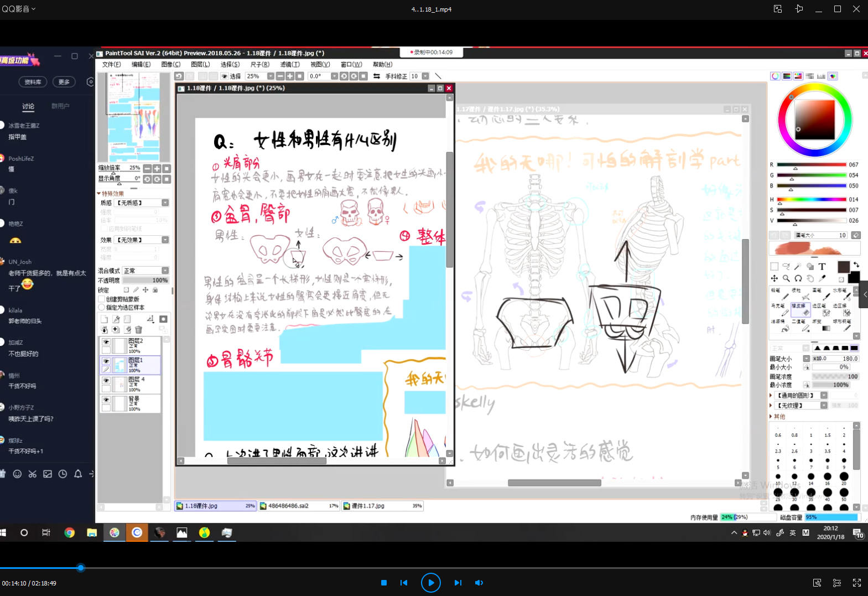Choose the Text tool
The height and width of the screenshot is (596, 868).
click(x=822, y=267)
